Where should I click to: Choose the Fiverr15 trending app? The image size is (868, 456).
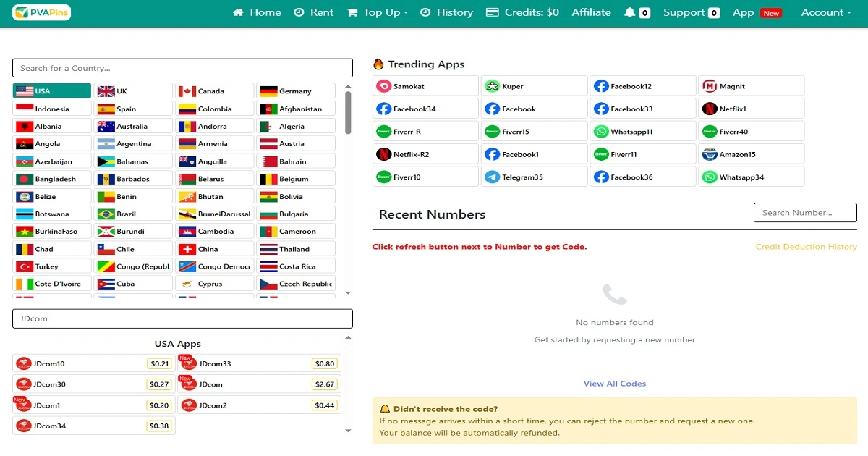click(x=534, y=132)
